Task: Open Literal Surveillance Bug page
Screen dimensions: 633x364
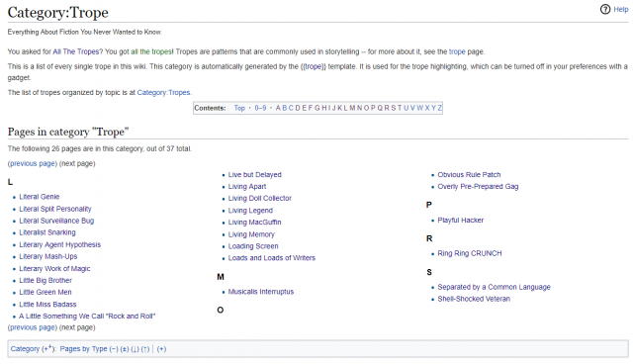Action: coord(56,221)
